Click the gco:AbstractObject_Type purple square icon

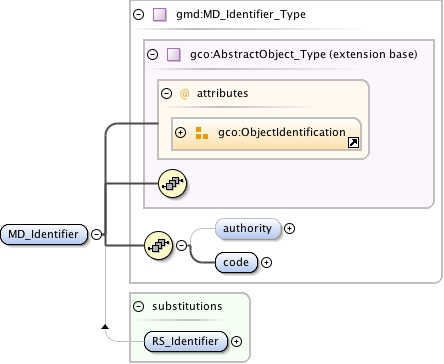pyautogui.click(x=174, y=55)
